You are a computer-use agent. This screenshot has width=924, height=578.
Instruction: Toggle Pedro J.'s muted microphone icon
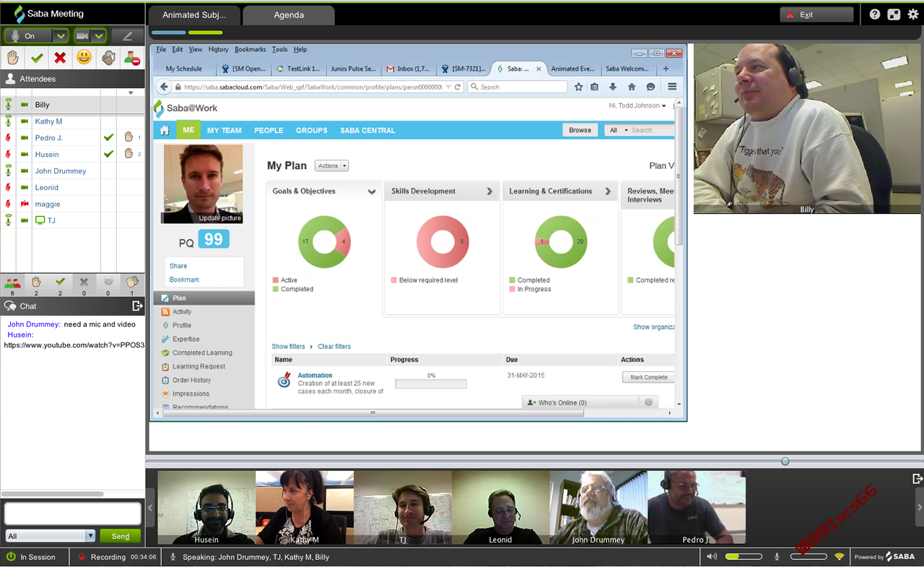click(9, 138)
